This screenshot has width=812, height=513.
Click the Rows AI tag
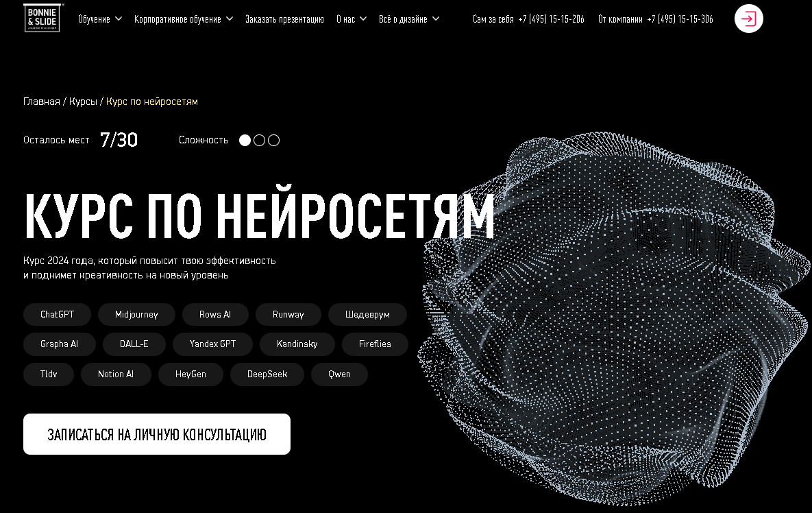(x=215, y=315)
